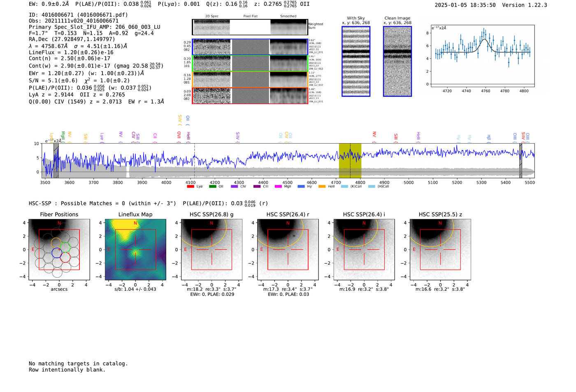Click the green fiber circle in Fiber Positions
576x392 pixels.
pos(65,248)
